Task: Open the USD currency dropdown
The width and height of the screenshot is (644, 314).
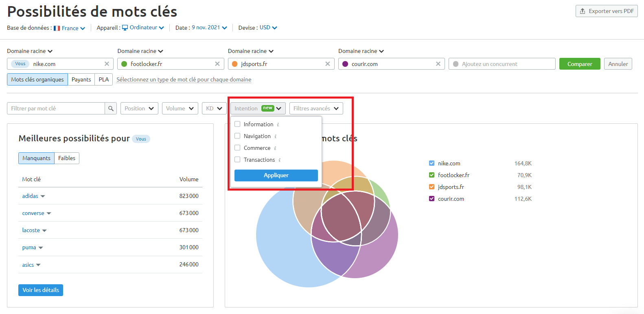Action: tap(268, 28)
